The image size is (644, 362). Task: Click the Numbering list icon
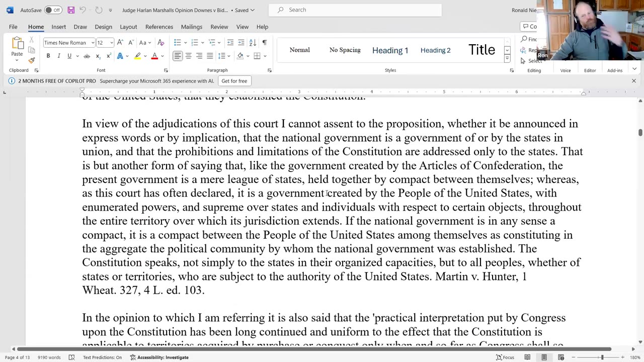pos(194,43)
